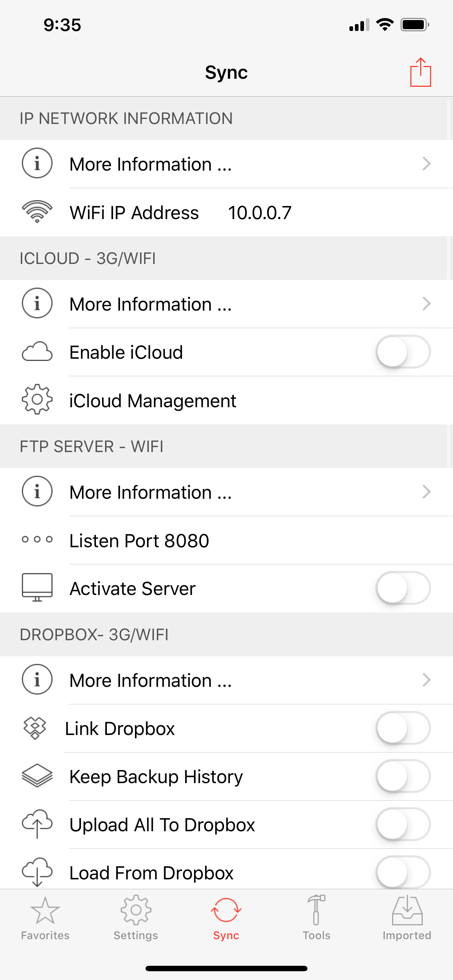Viewport: 453px width, 980px height.
Task: Open the Tools tab
Action: [316, 918]
